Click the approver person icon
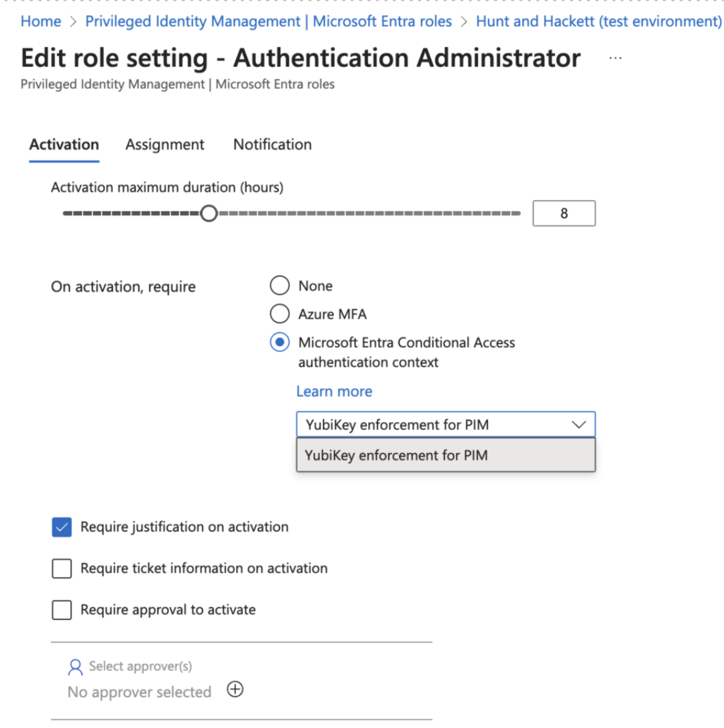This screenshot has width=724, height=728. (74, 666)
